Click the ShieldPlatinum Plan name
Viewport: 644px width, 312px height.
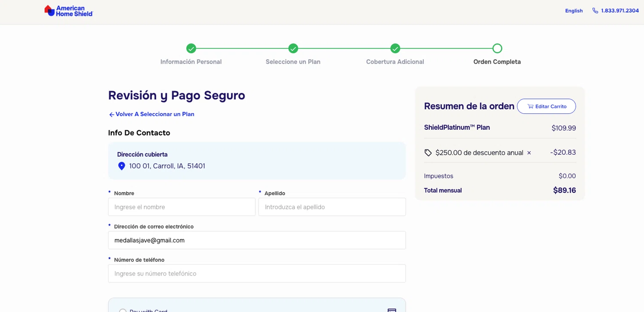[457, 128]
